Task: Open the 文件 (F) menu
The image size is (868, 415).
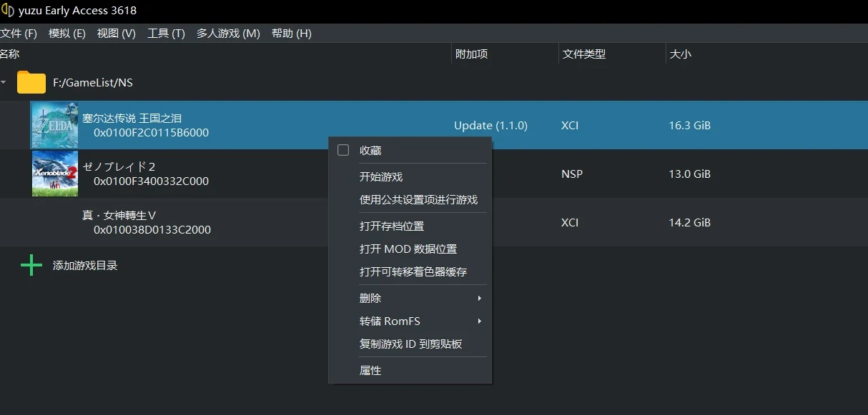Action: click(x=19, y=34)
